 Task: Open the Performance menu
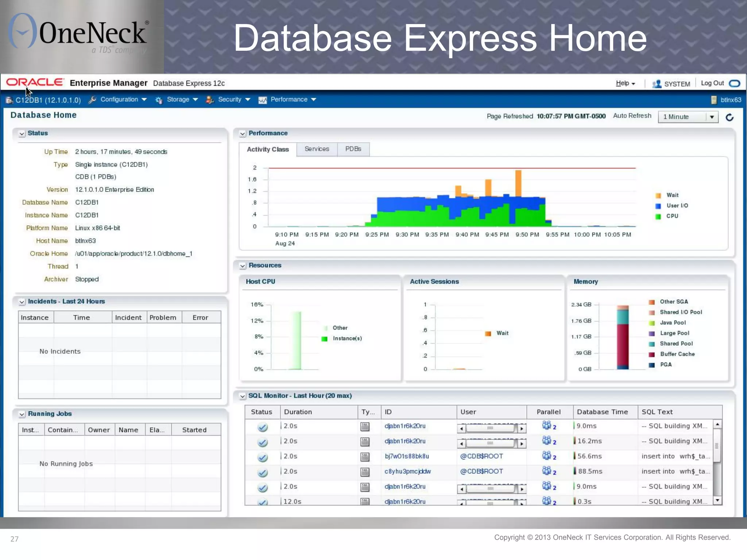(293, 100)
